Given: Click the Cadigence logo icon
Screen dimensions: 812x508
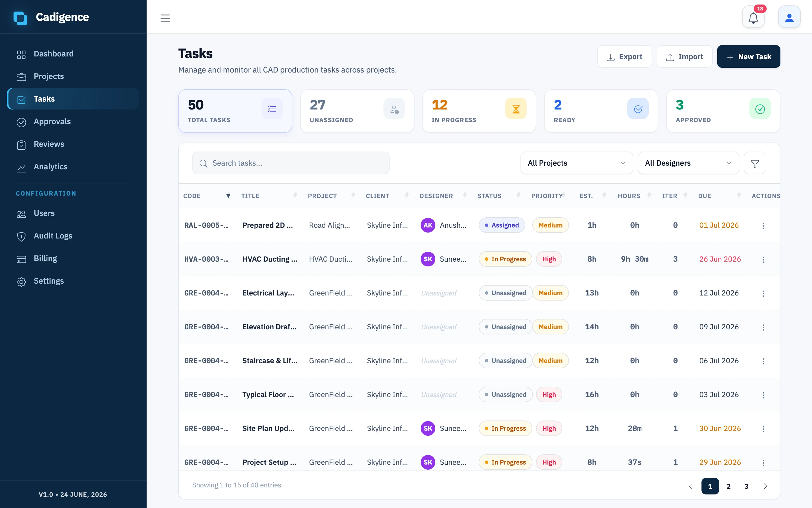Looking at the screenshot, I should click(x=20, y=17).
